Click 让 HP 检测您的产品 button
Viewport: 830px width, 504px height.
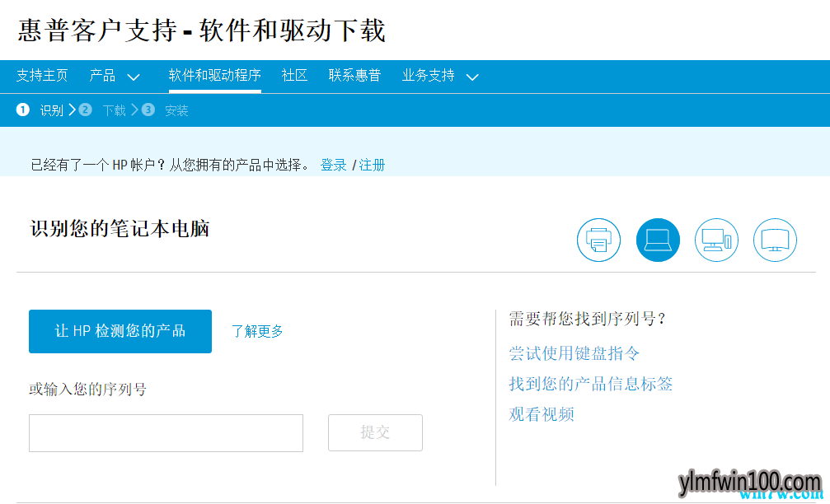(x=120, y=332)
